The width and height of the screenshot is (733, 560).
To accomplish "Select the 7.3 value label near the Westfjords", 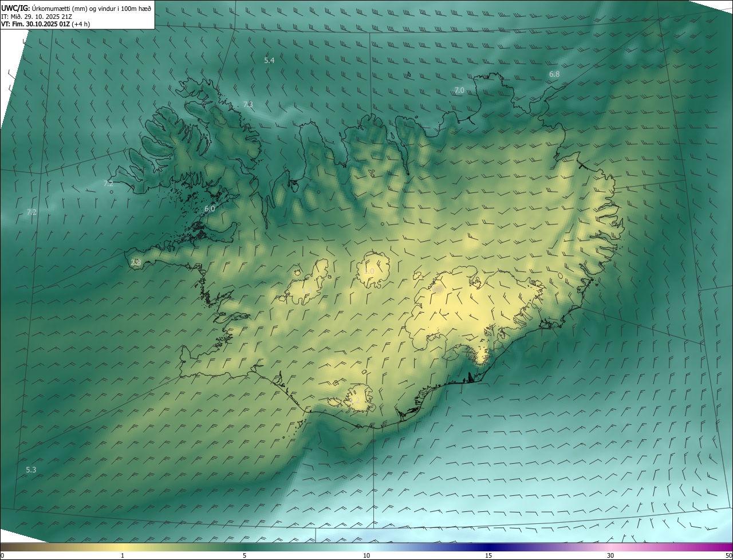I will click(x=248, y=104).
